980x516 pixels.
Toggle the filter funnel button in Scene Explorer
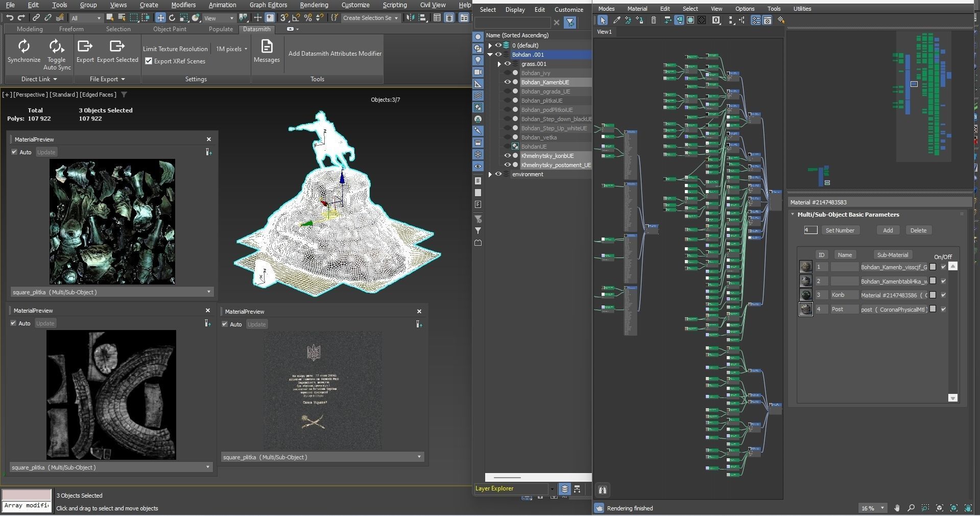[570, 22]
